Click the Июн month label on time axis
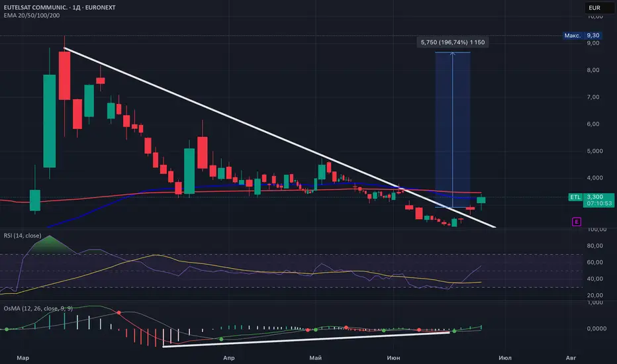 [393, 357]
